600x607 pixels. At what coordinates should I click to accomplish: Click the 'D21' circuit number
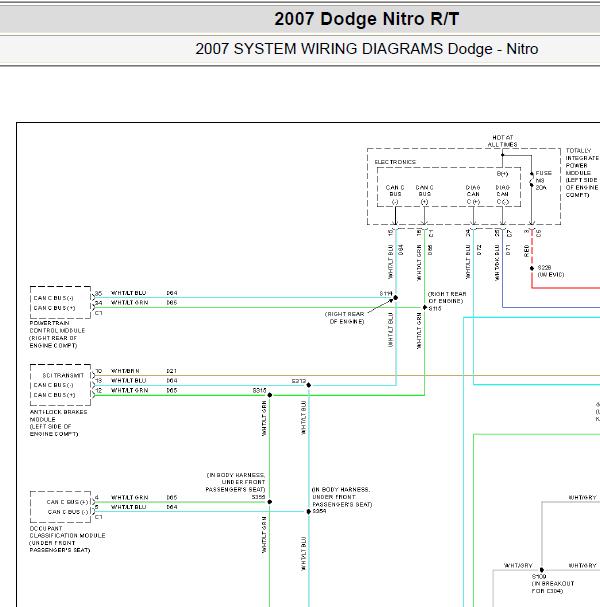click(x=171, y=371)
